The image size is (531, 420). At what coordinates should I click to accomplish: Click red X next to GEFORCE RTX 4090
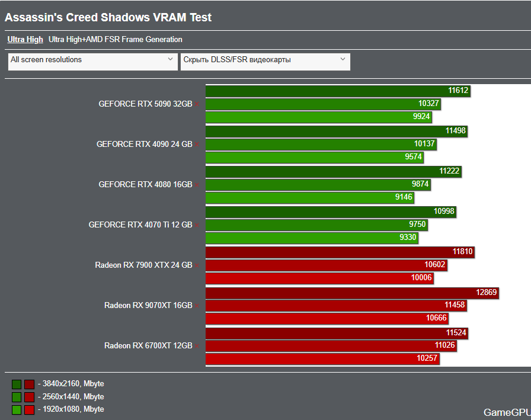(x=197, y=145)
